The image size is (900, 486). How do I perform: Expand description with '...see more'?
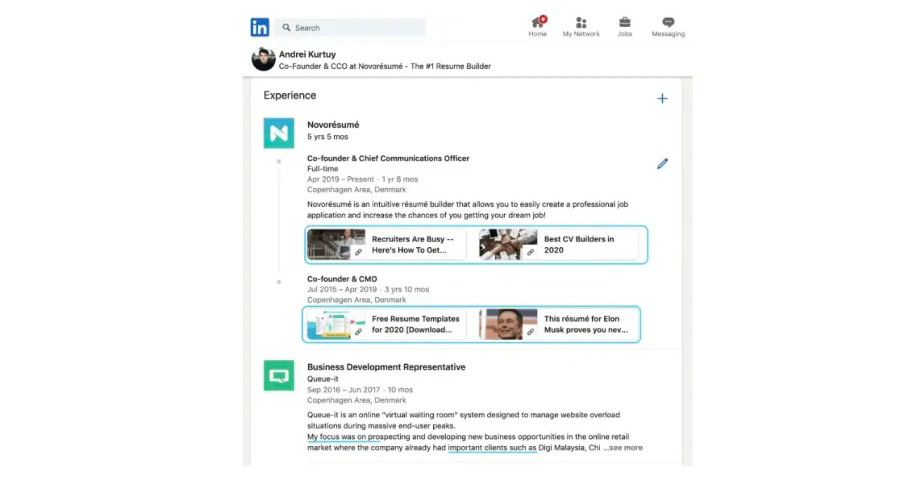tap(623, 448)
